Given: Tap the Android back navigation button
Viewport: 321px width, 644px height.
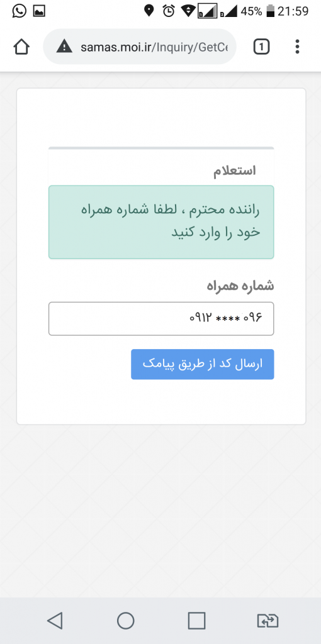Looking at the screenshot, I should (x=55, y=620).
